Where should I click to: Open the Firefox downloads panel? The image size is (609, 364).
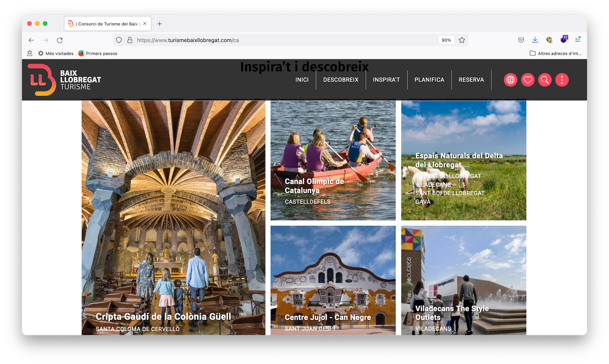coord(535,40)
